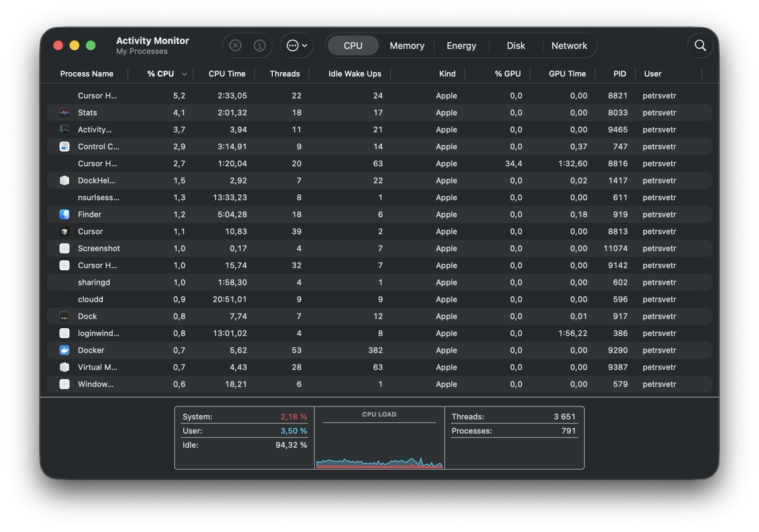Screen dimensions: 759x532
Task: Click the Screenshot process name
Action: [x=99, y=248]
